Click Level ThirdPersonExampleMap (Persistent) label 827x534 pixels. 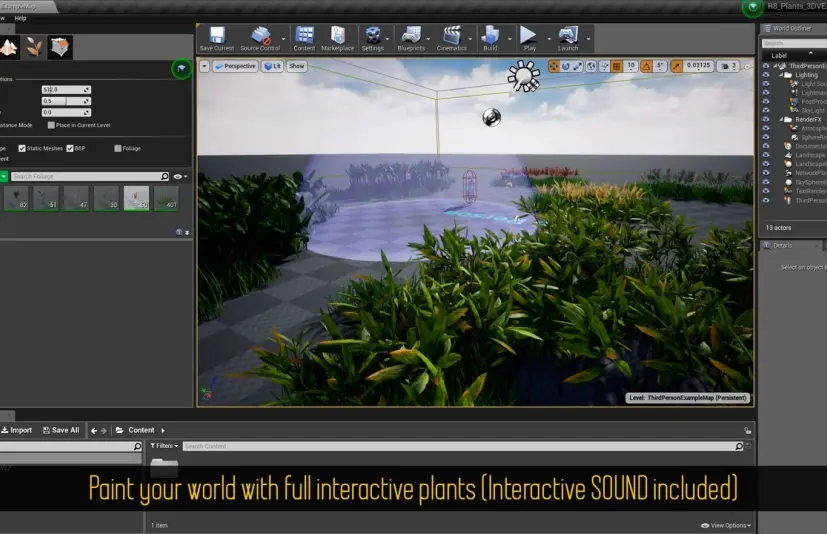point(688,398)
